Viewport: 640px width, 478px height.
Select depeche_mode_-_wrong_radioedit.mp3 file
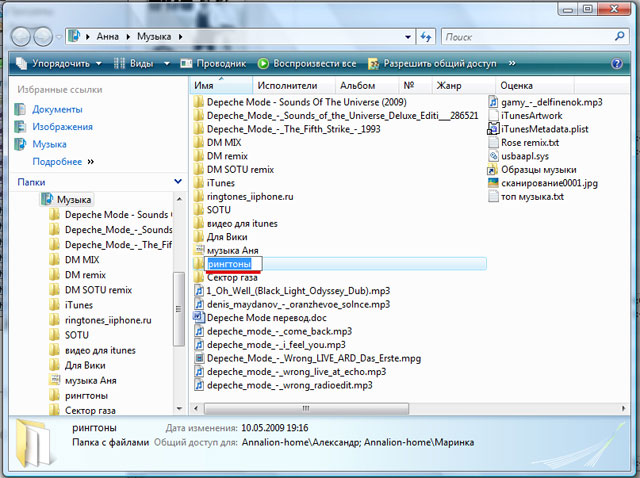[x=290, y=385]
